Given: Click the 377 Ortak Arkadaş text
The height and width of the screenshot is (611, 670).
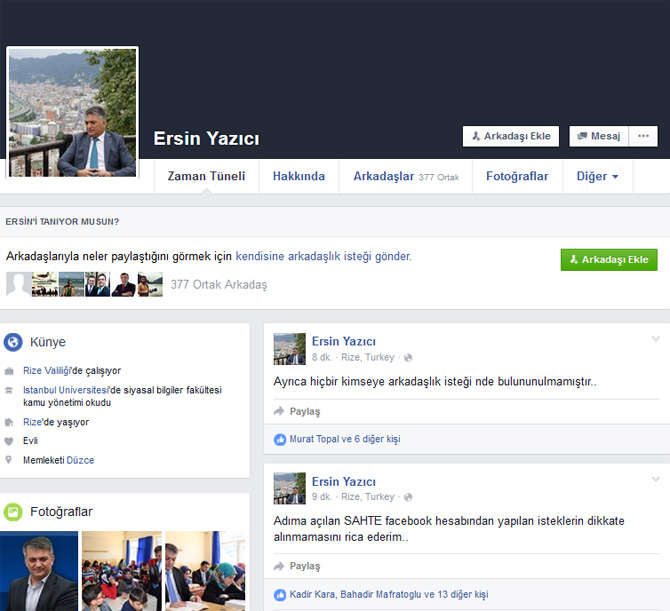Looking at the screenshot, I should point(219,285).
